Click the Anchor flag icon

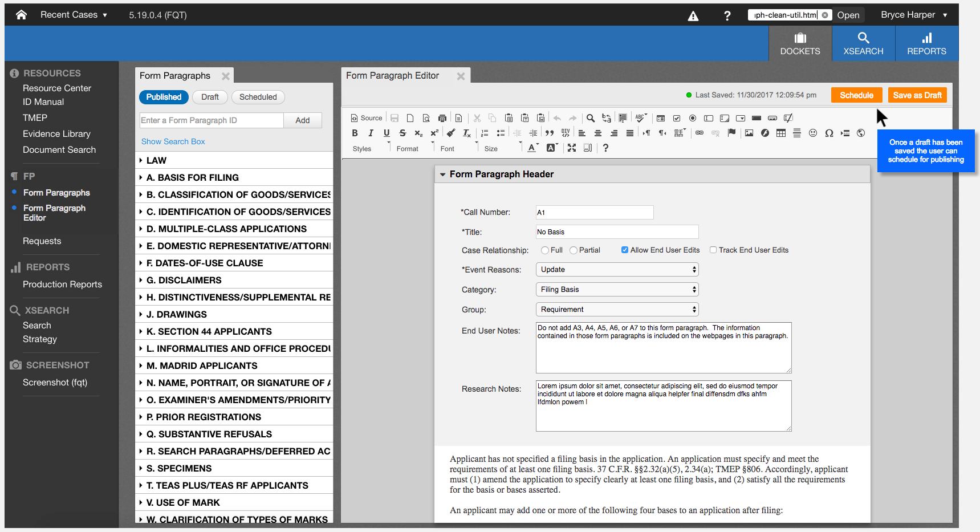[731, 133]
